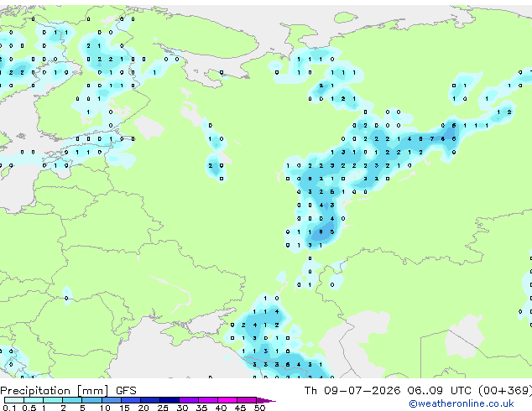532x411 pixels.
Task: Click the purple arrow tip above 50
Action: pos(266,400)
